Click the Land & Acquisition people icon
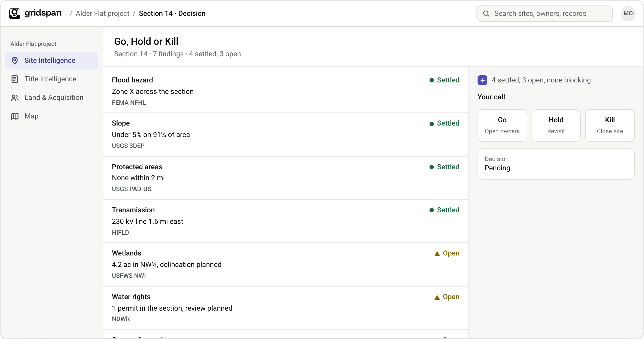644x339 pixels. point(15,98)
